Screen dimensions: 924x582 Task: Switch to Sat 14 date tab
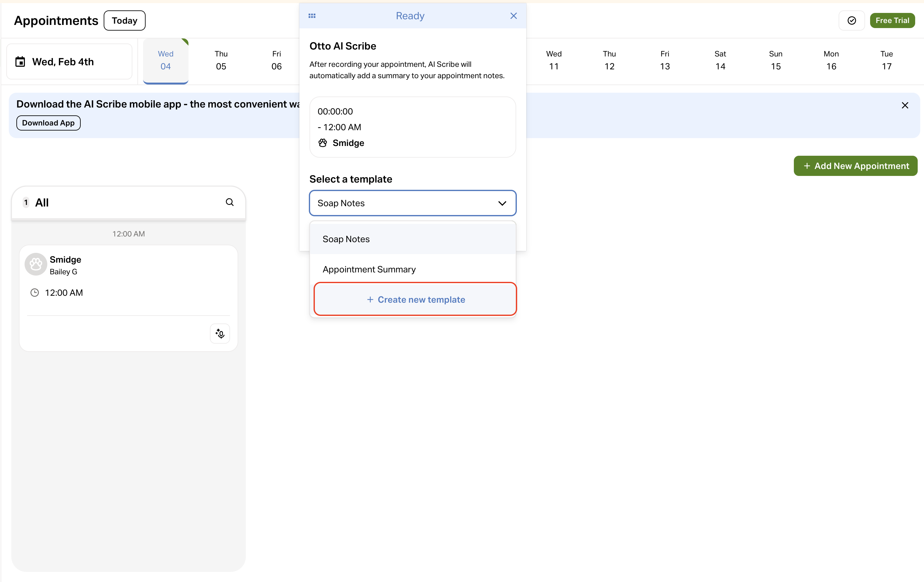coord(720,60)
